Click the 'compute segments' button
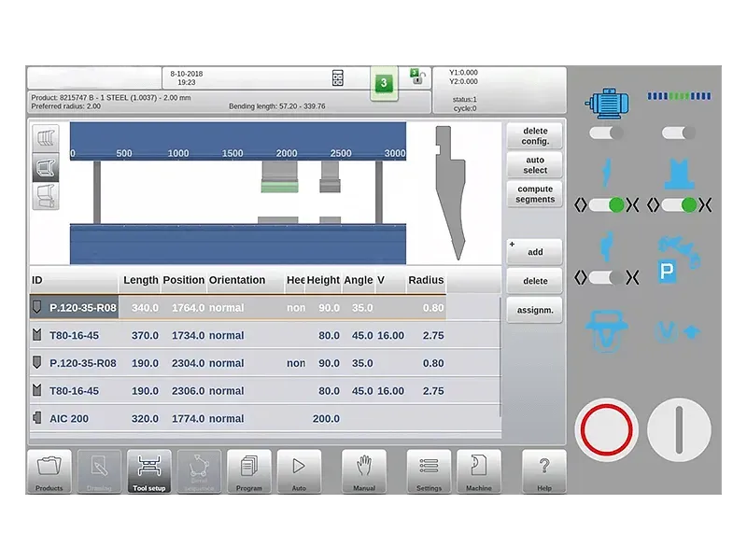 click(535, 194)
